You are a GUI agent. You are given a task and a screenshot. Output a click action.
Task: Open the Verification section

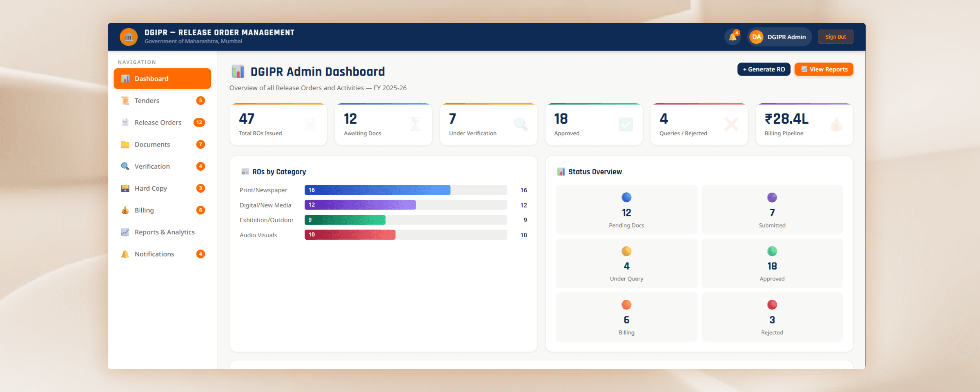[x=163, y=166]
